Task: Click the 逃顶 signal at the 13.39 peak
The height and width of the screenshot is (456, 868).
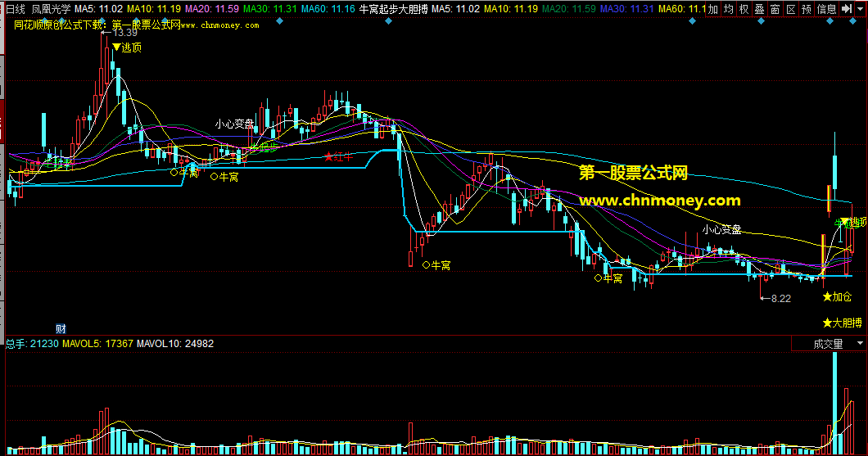Action: pos(127,47)
